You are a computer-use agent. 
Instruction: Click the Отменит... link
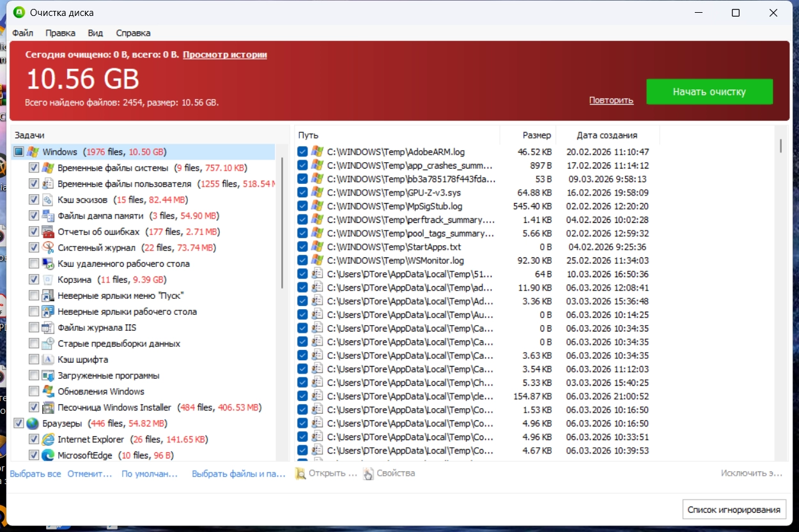(89, 474)
